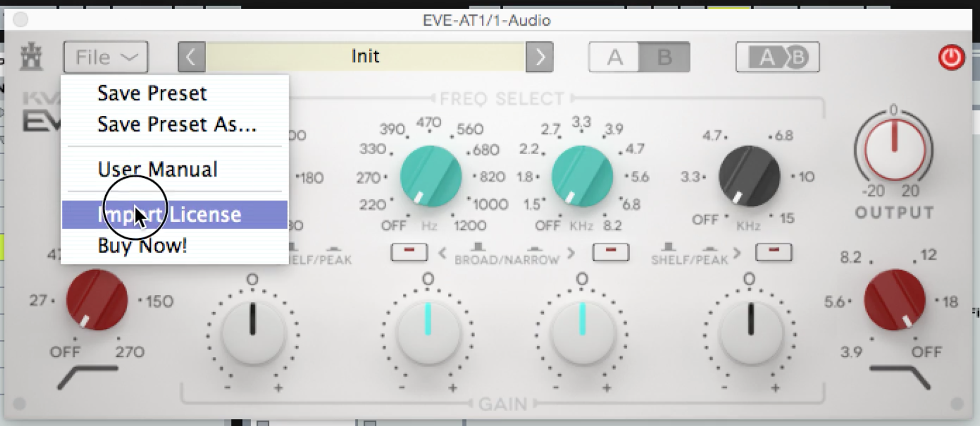This screenshot has width=980, height=426.
Task: Click the 15 KHz label on high band
Action: [x=787, y=219]
